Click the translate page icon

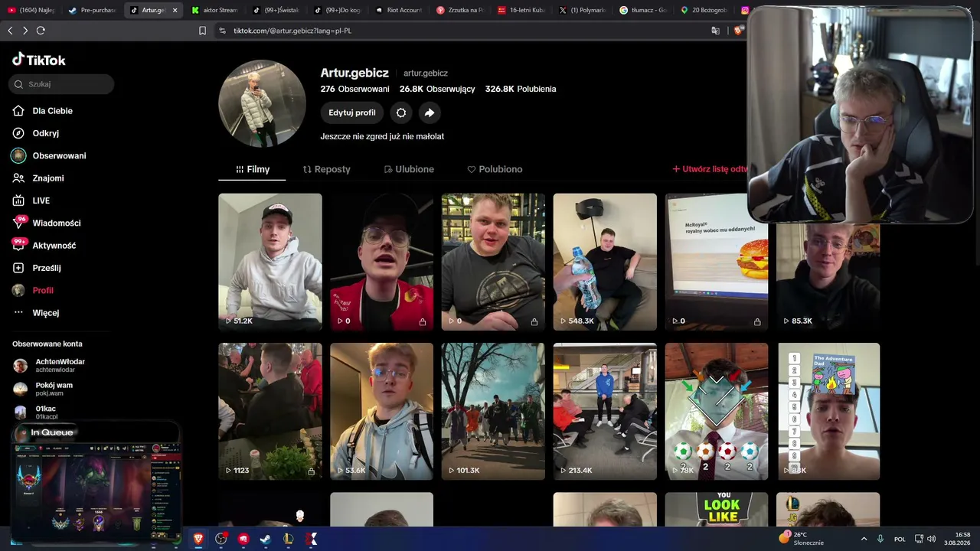(715, 31)
